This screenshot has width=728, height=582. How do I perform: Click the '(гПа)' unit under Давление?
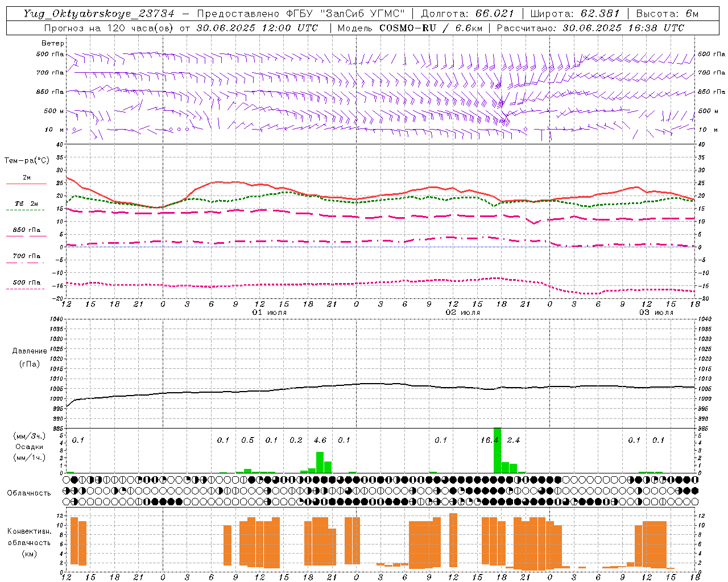(30, 364)
